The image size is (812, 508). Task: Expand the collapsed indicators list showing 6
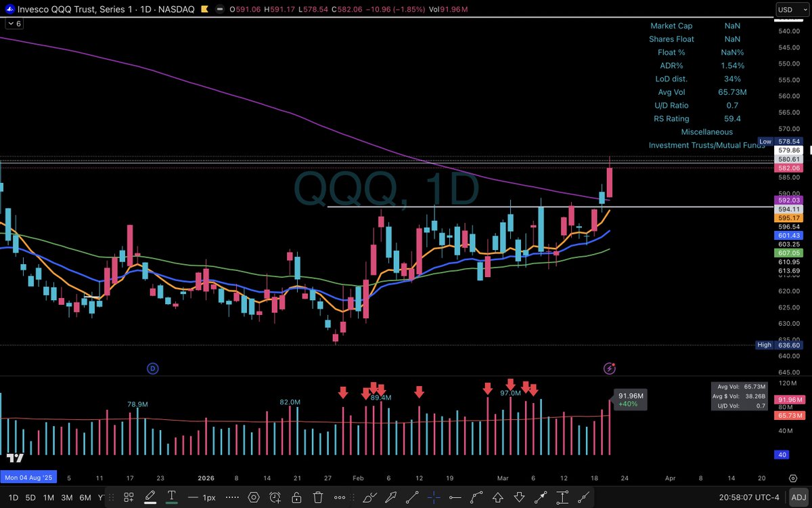[x=14, y=24]
